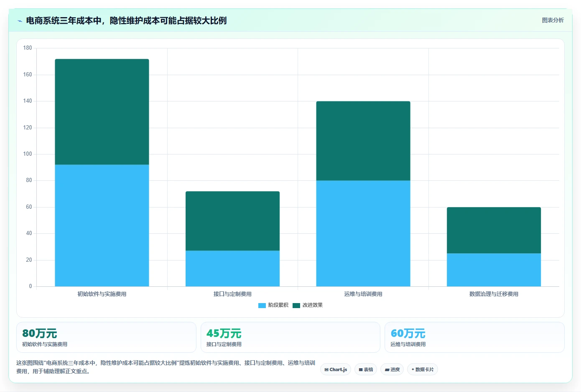Toggle the 改进效果 legend swatch
581x392 pixels.
point(296,305)
